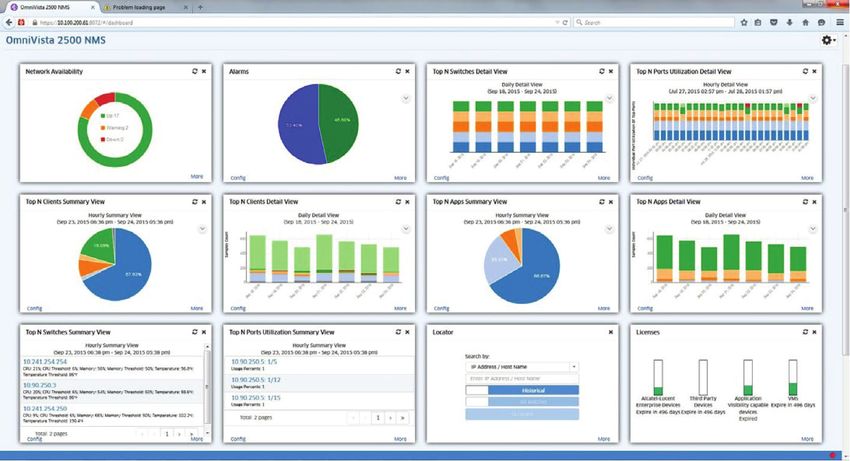Focus the Enter IP Address / Host Name field
Image resolution: width=850 pixels, height=461 pixels.
pyautogui.click(x=522, y=379)
